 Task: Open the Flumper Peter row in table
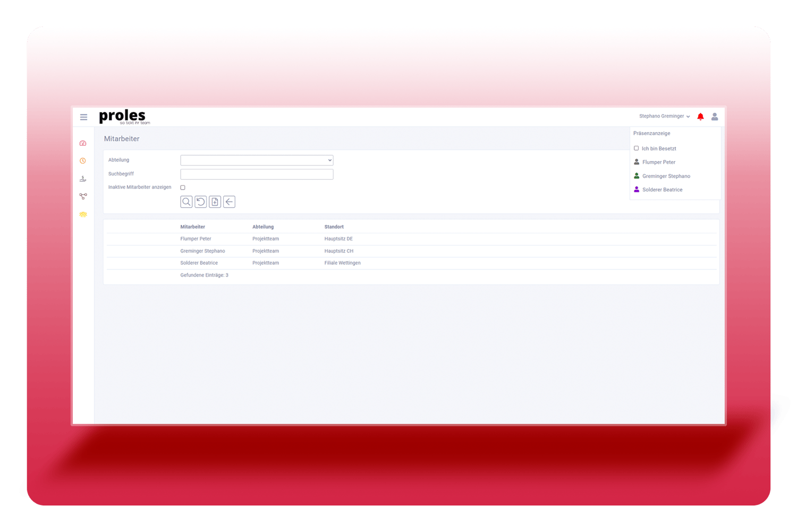tap(412, 239)
